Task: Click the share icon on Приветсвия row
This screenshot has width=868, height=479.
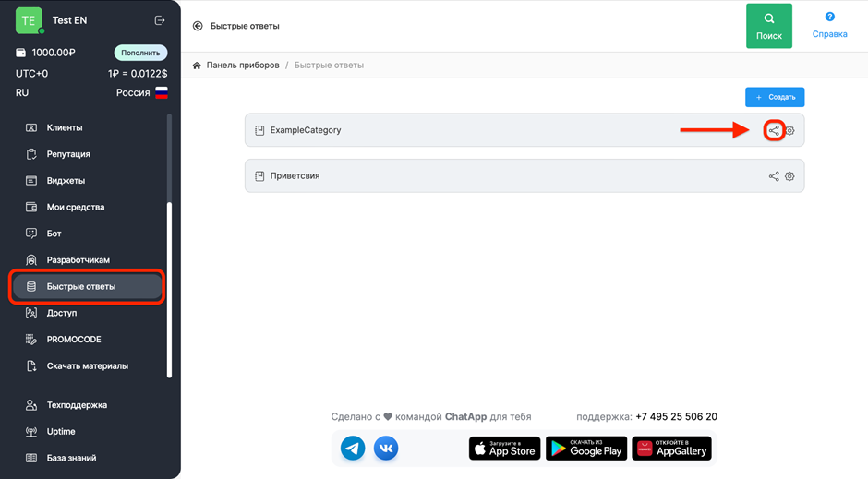Action: point(774,176)
